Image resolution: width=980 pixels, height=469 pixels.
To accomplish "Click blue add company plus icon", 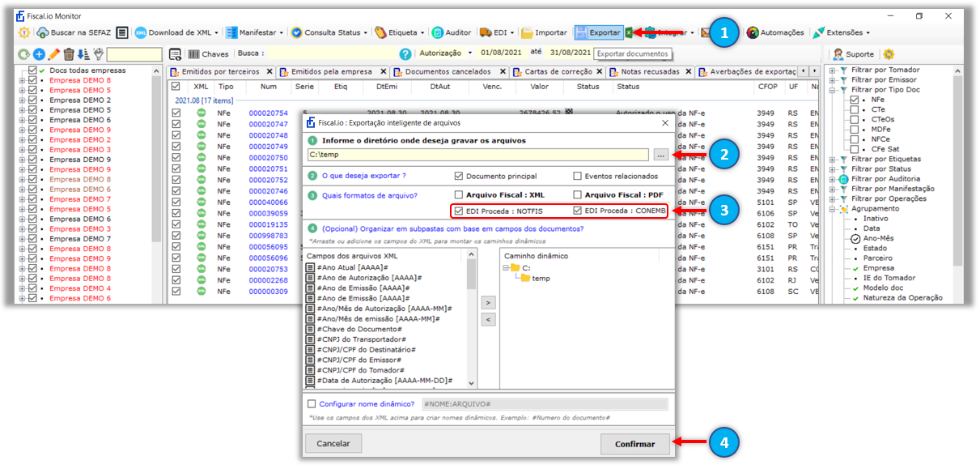I will click(39, 54).
